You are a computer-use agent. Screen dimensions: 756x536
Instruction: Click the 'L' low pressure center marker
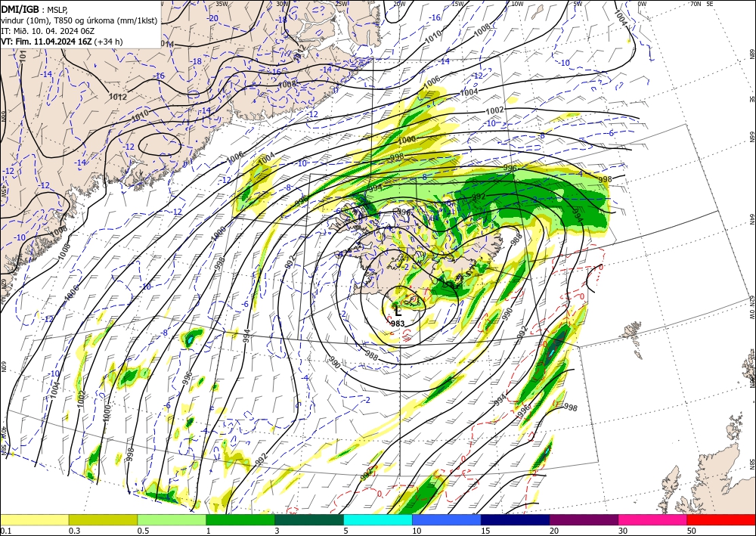398,311
